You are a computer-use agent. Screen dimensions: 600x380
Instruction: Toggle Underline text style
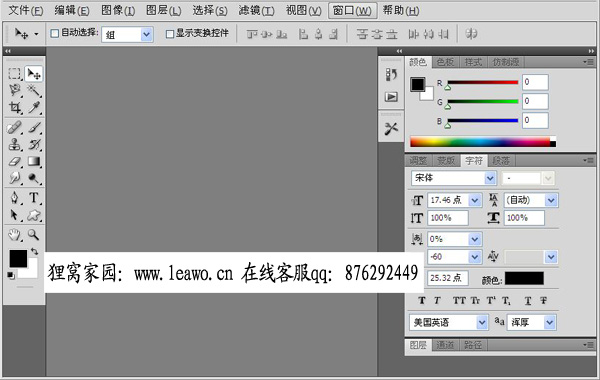[528, 301]
